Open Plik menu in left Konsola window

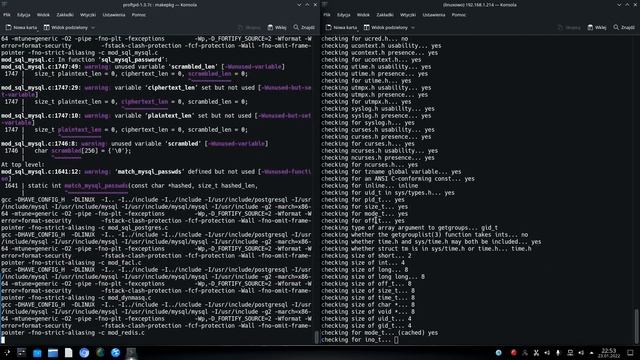point(7,15)
